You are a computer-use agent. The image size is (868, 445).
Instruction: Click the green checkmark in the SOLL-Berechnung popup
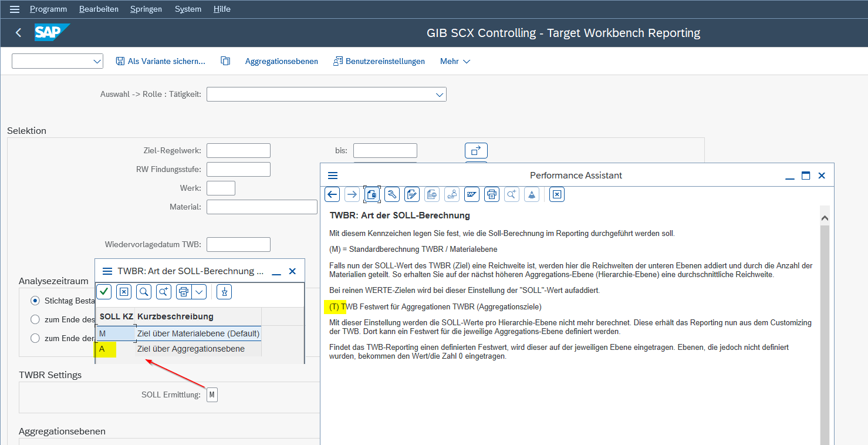(104, 291)
